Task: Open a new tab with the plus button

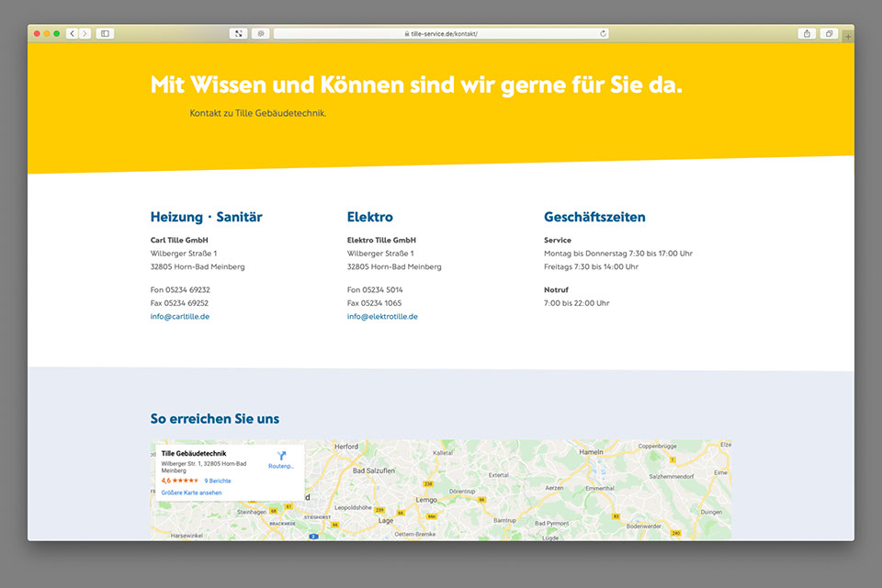Action: tap(847, 37)
